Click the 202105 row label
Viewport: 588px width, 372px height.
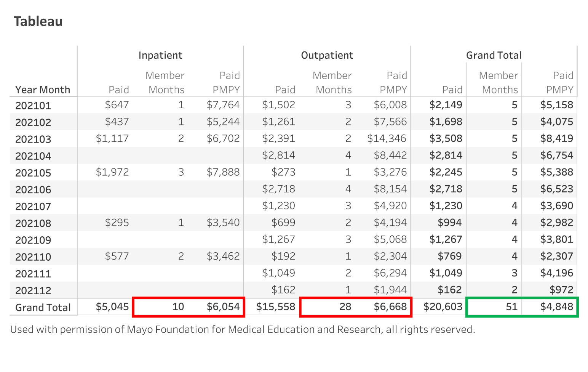pyautogui.click(x=33, y=173)
